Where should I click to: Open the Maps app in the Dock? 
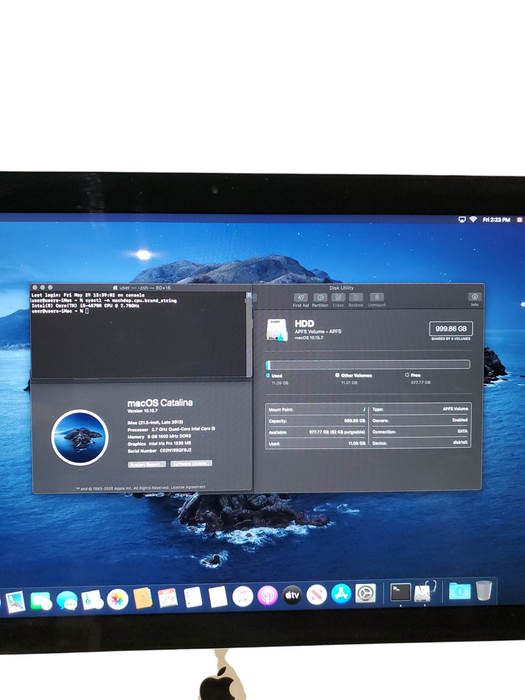tap(92, 600)
